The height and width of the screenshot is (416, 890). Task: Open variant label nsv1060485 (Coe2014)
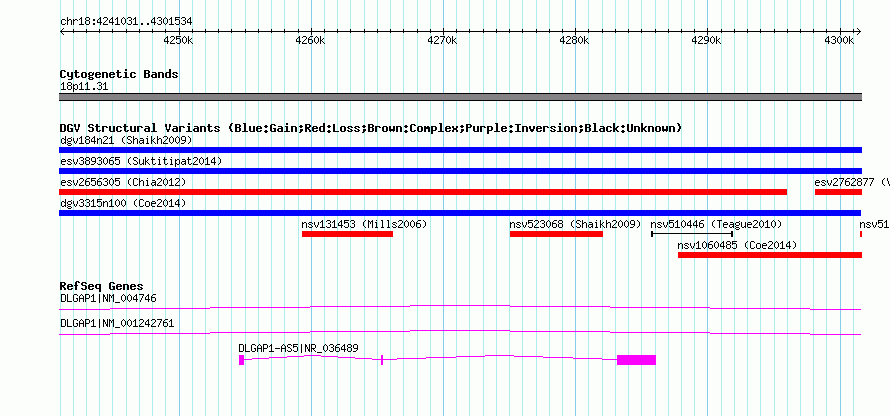(737, 245)
